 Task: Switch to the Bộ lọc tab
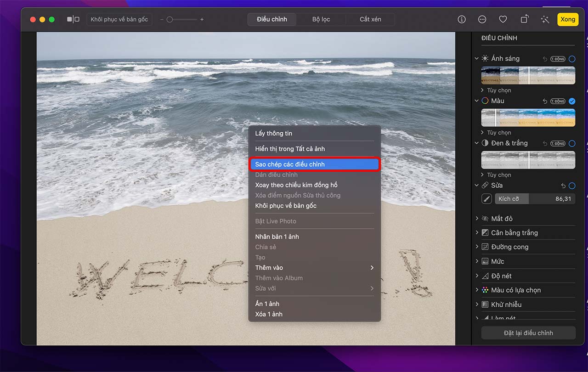[x=321, y=19]
